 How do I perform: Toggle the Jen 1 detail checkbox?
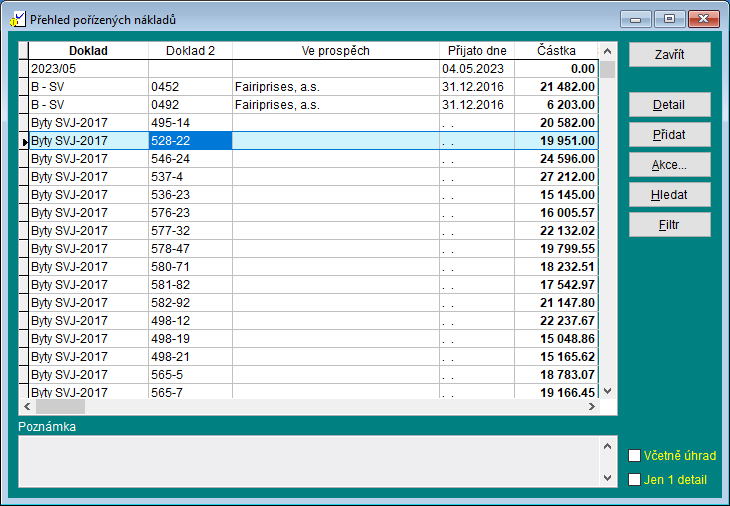pyautogui.click(x=634, y=480)
